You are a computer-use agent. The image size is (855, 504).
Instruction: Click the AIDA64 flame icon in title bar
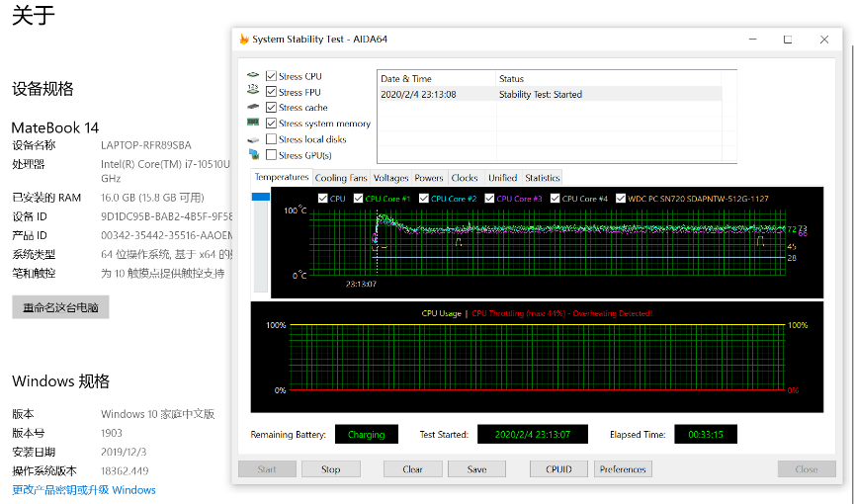244,40
